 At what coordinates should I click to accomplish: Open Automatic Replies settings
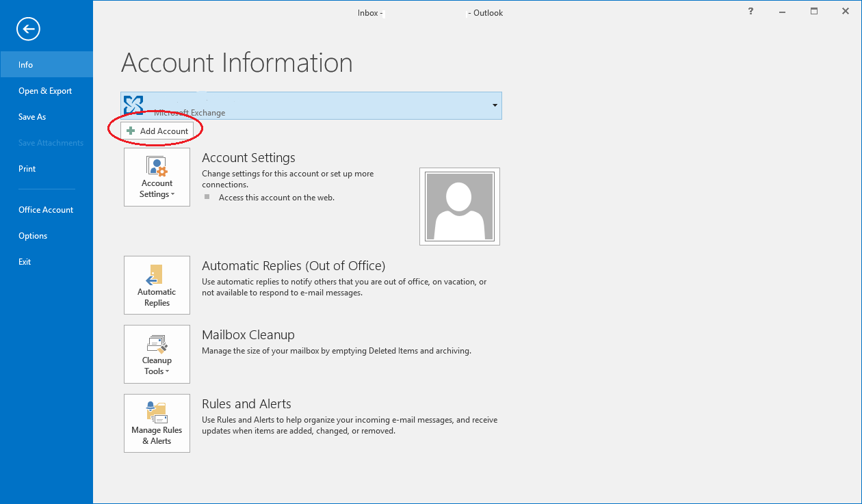157,285
